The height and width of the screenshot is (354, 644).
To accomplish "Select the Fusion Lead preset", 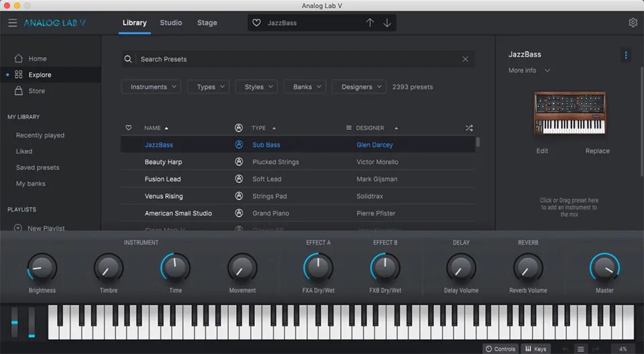I will coord(298,179).
